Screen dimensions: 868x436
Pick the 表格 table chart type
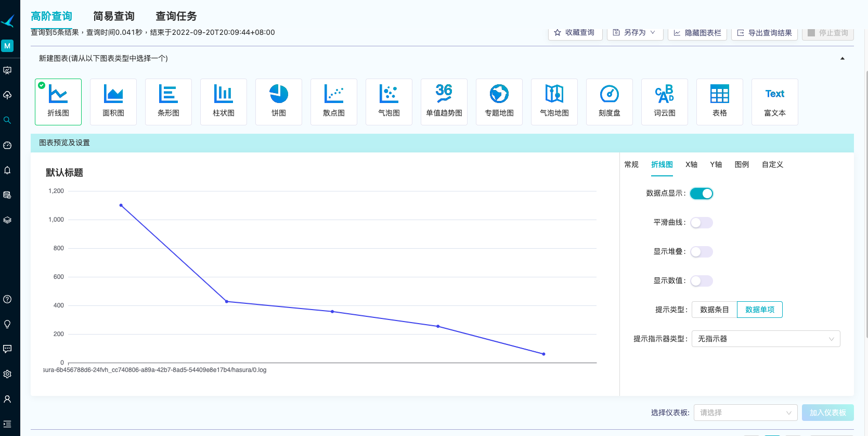point(720,102)
